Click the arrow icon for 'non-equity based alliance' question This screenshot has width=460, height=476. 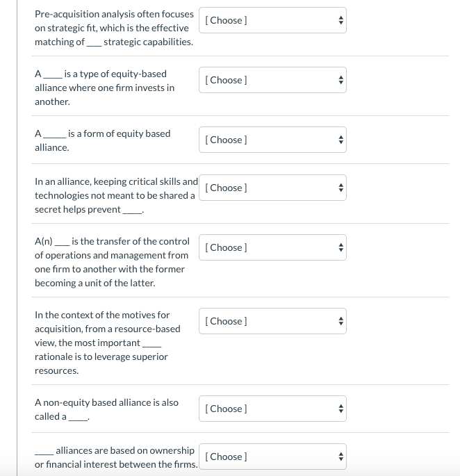click(x=340, y=409)
